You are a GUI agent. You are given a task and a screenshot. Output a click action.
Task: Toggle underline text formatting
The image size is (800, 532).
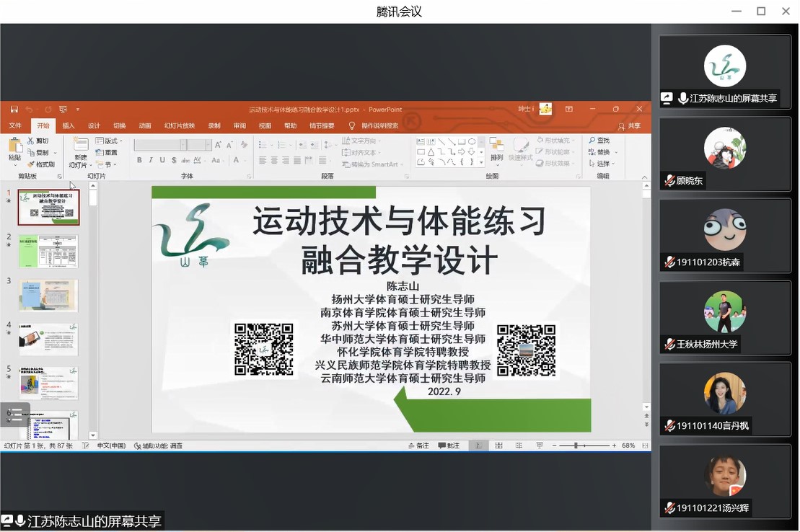point(163,160)
